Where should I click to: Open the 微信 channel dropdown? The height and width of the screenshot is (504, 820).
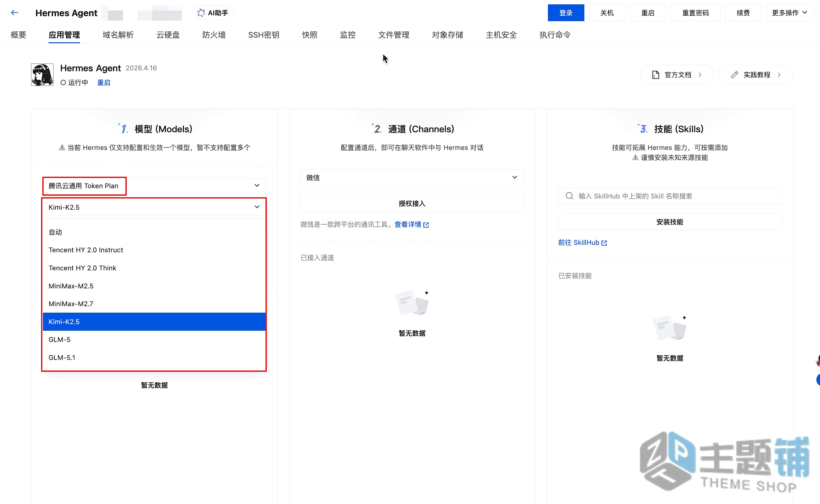pyautogui.click(x=412, y=177)
